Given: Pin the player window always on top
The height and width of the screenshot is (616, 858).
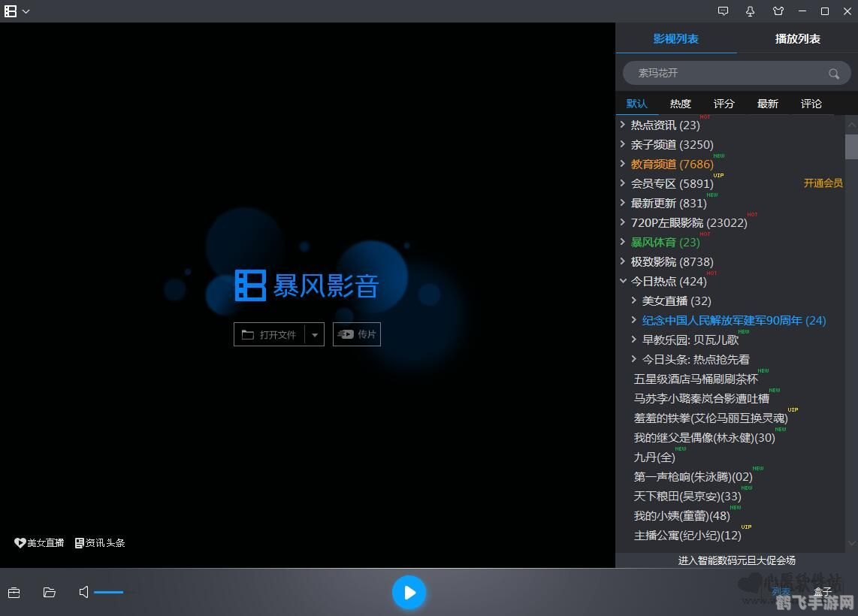Looking at the screenshot, I should [x=749, y=11].
